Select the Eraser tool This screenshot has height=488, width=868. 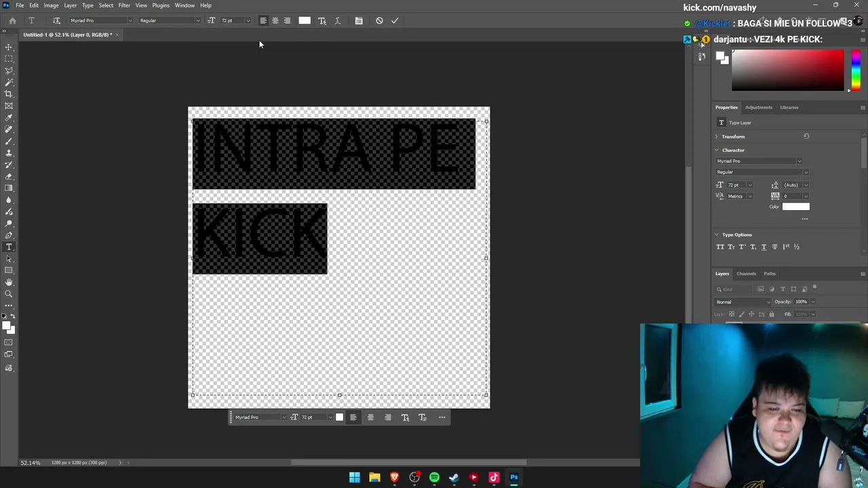click(x=9, y=176)
